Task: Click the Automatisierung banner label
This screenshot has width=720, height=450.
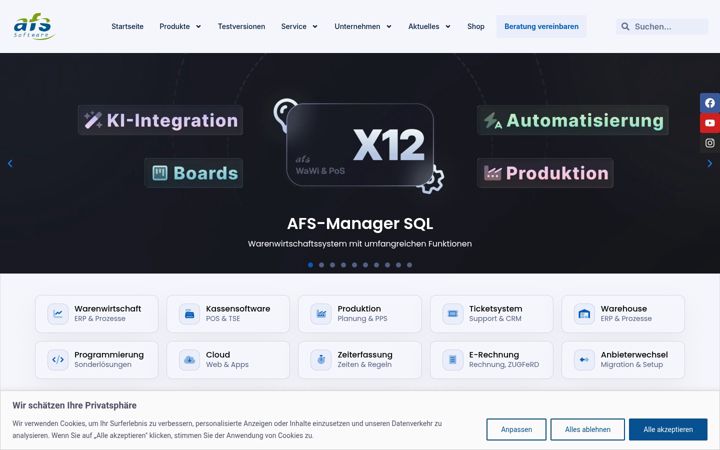Action: click(x=573, y=120)
